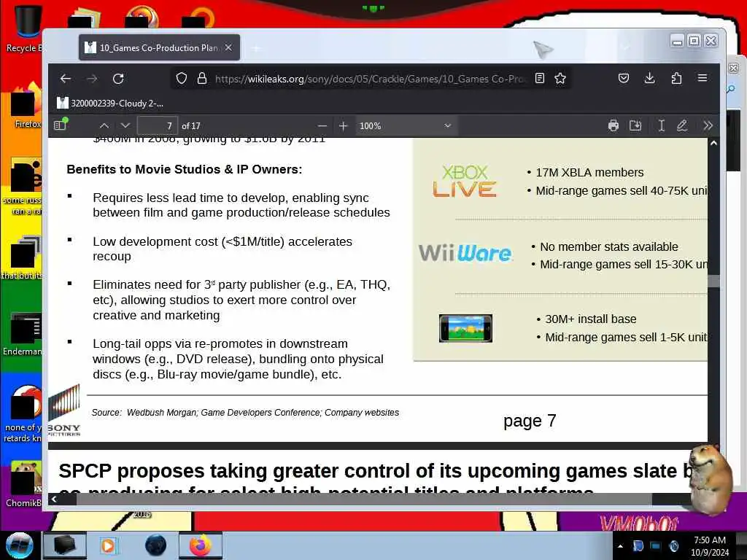
Task: Open the Firefox hamburger menu
Action: coord(703,77)
